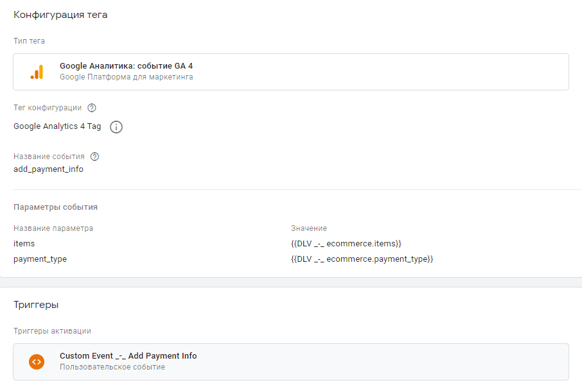The width and height of the screenshot is (582, 392).
Task: Click the Пользовательское событие trigger subtitle
Action: 112,367
